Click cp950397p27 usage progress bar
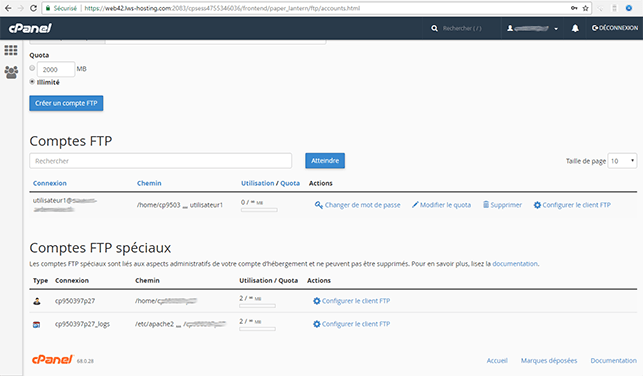The image size is (643, 376). click(x=258, y=306)
